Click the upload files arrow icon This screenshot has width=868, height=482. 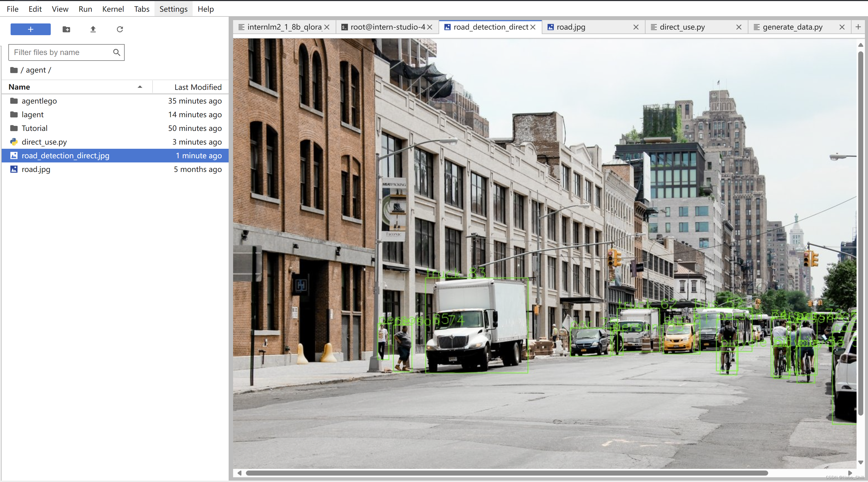(93, 29)
